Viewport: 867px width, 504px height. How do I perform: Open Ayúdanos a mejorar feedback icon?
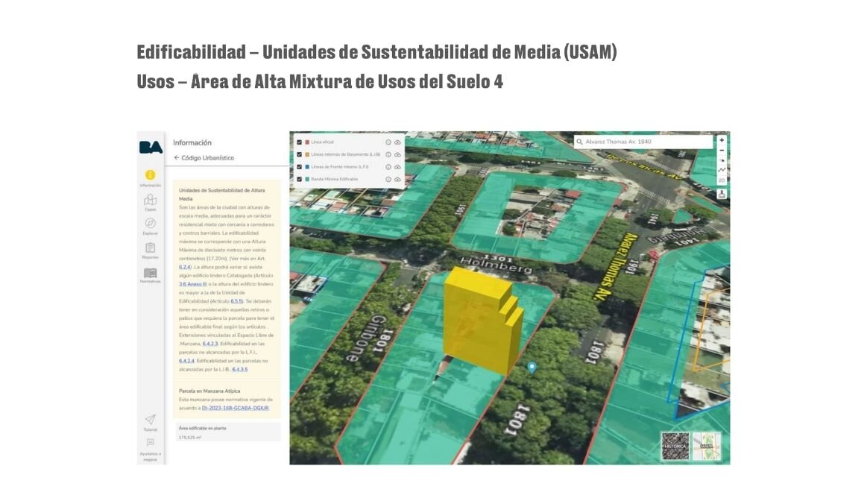pos(150,443)
